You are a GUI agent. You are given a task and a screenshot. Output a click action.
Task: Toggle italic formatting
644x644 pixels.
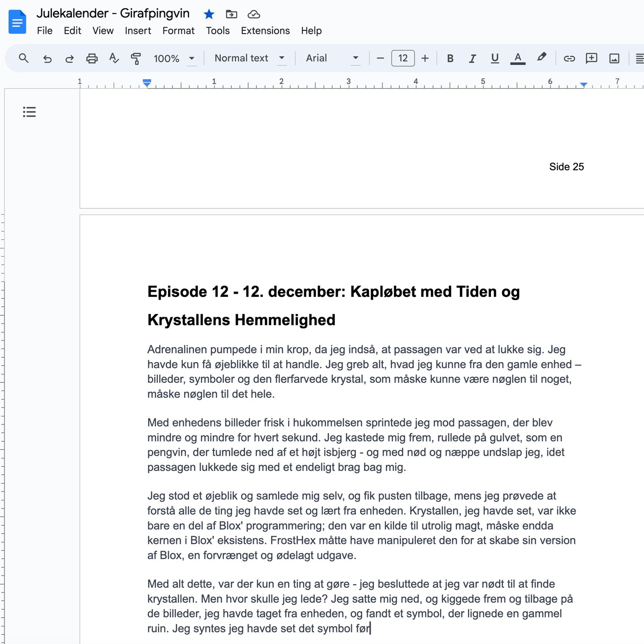pos(472,59)
